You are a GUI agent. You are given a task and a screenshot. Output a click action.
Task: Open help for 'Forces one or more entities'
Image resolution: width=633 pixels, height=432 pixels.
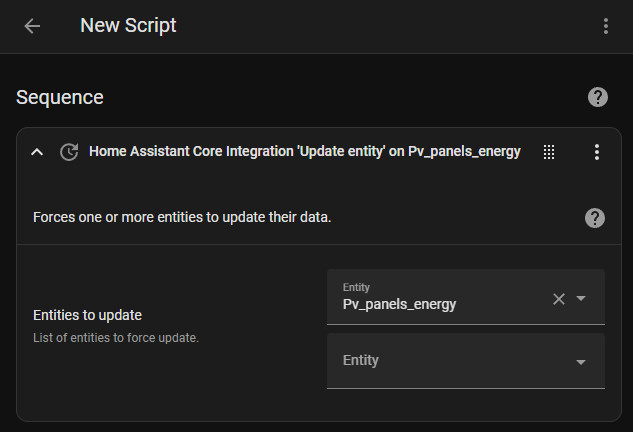click(x=595, y=218)
